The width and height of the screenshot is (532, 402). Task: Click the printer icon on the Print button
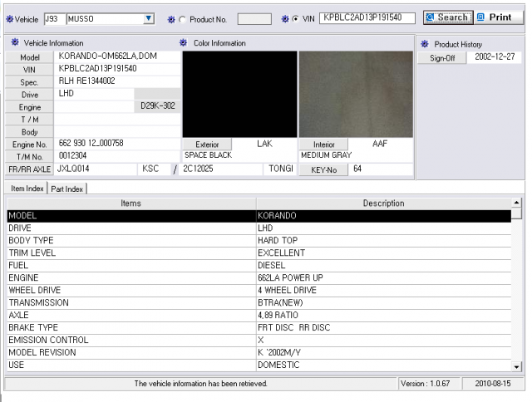click(x=480, y=17)
